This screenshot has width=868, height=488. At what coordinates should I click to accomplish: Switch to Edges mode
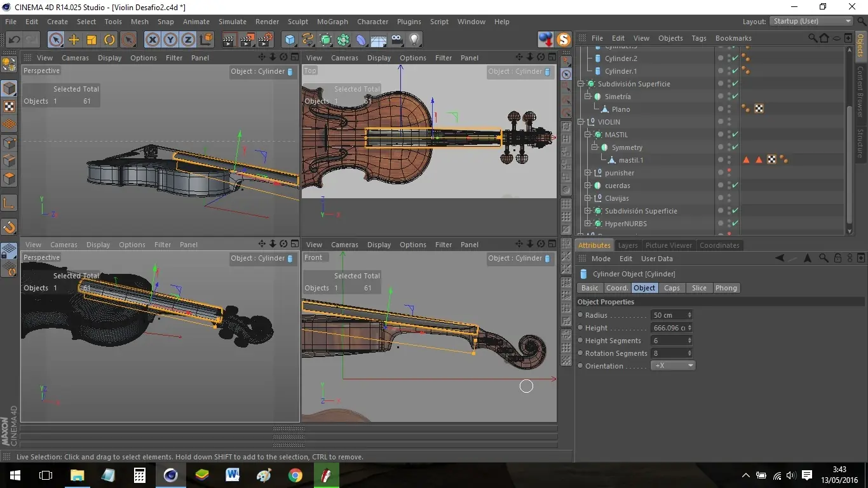coord(9,160)
